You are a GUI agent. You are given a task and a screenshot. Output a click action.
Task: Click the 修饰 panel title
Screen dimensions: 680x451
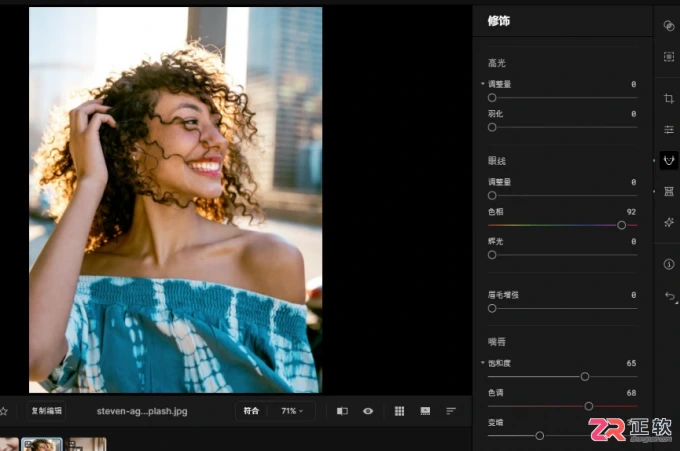[x=499, y=20]
